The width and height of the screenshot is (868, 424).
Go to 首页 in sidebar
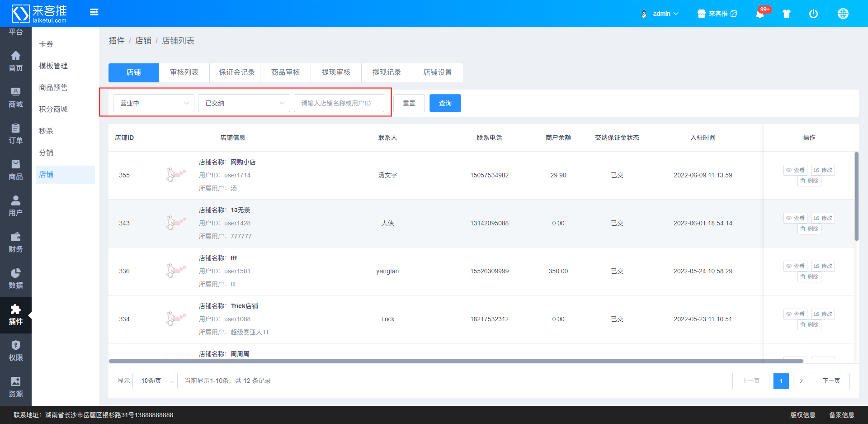coord(16,62)
